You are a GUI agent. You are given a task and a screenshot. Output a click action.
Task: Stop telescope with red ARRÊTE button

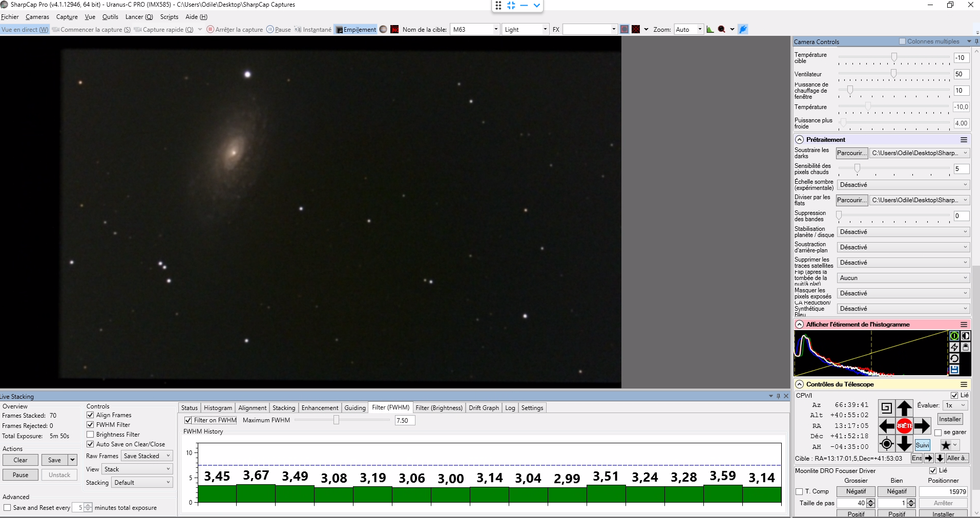(x=905, y=426)
